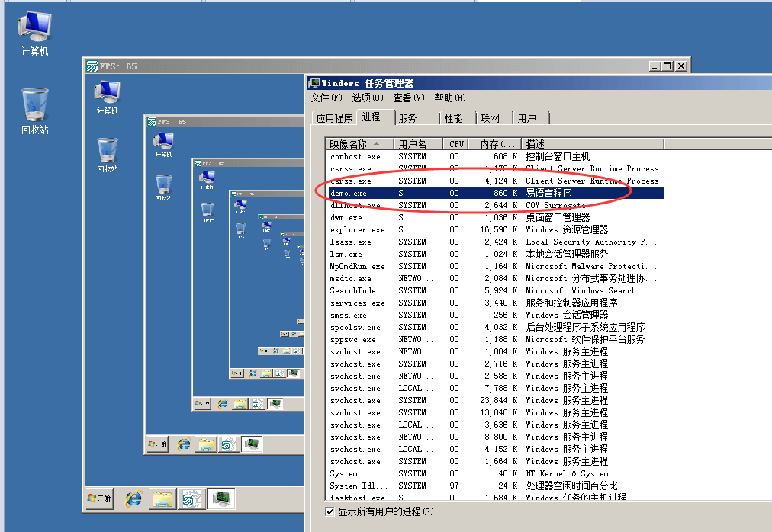Open the 回收站 recycle bin icon
The height and width of the screenshot is (532, 772).
[x=34, y=103]
